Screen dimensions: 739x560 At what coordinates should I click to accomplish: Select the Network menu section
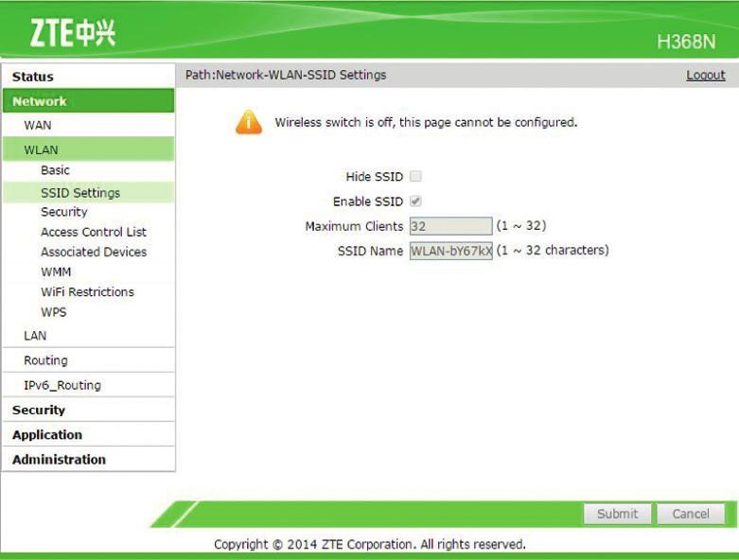coord(89,101)
